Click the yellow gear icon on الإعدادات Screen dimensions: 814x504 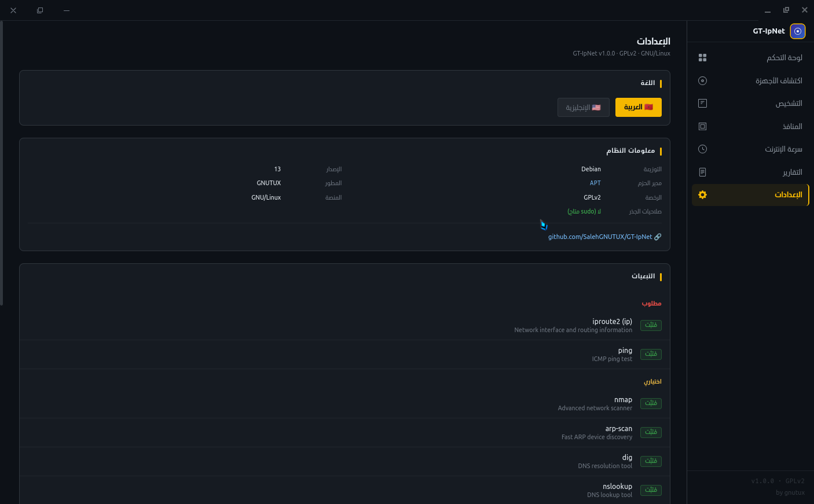[702, 195]
